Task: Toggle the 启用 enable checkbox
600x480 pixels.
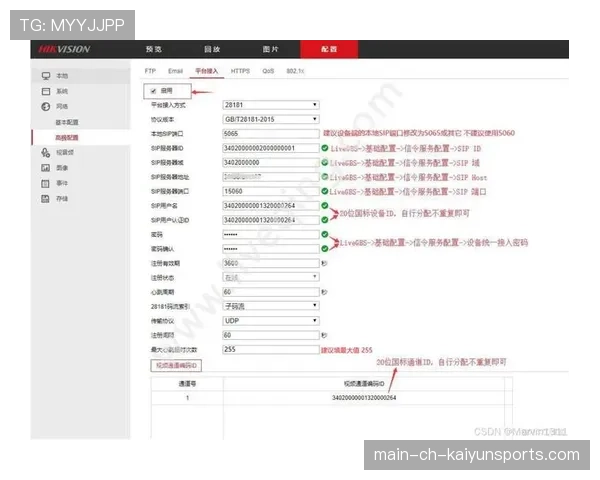Action: [x=153, y=91]
